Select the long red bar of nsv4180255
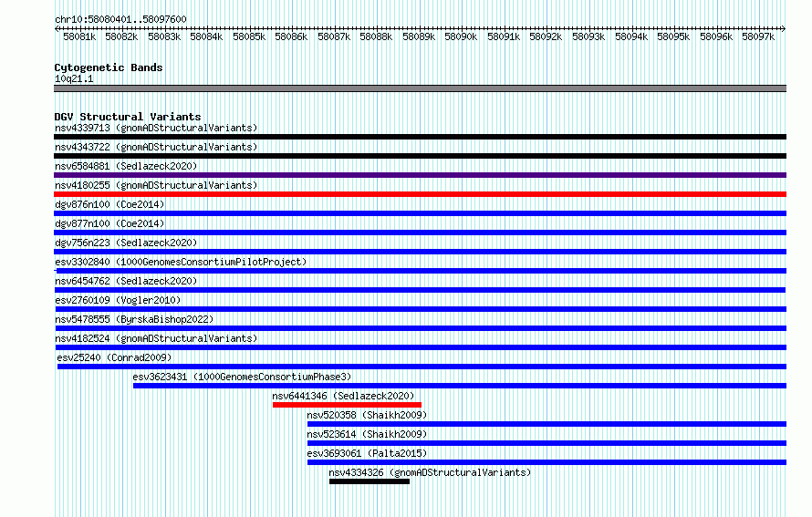Screen dimensions: 812x517 click(x=420, y=194)
